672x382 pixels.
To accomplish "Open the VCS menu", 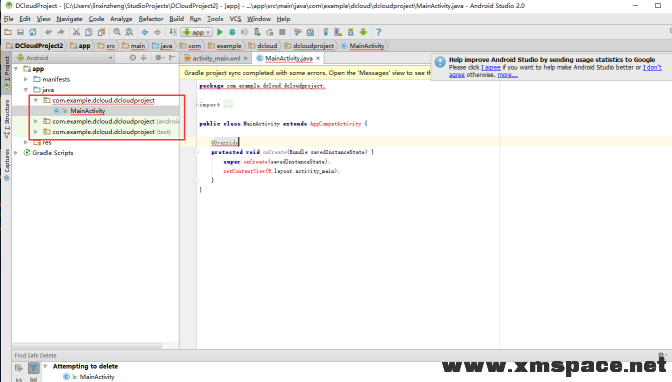I will click(235, 19).
